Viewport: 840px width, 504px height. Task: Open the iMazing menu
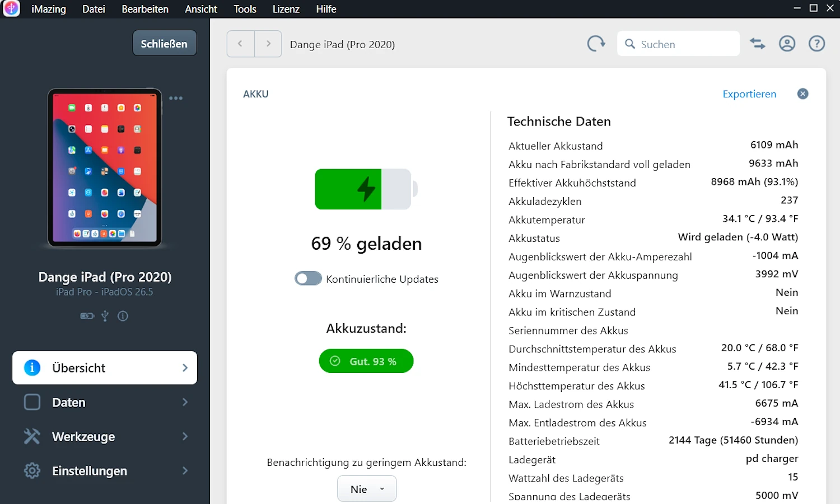pyautogui.click(x=49, y=9)
